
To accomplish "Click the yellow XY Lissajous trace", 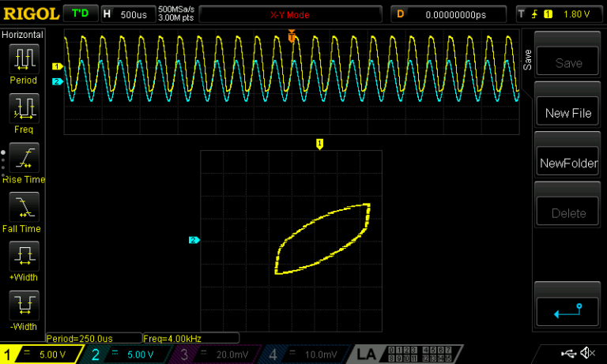I will click(322, 238).
